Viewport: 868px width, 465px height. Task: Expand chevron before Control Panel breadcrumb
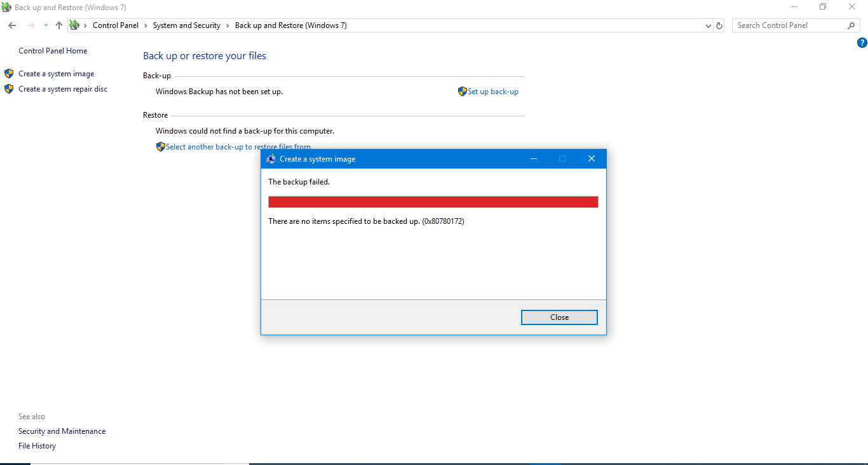(x=86, y=25)
